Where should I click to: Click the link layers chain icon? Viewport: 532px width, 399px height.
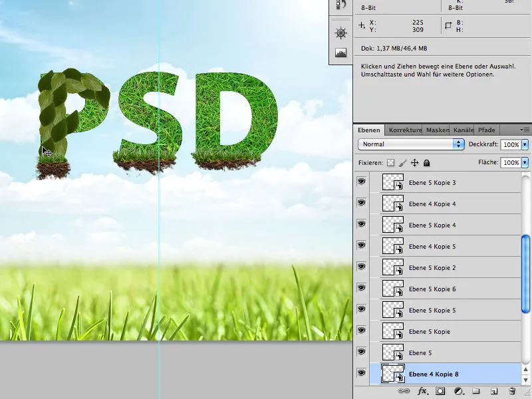pos(404,391)
